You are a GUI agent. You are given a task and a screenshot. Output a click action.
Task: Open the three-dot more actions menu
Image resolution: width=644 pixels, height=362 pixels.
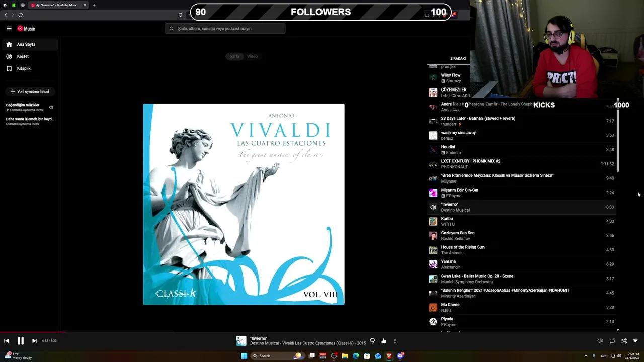(x=395, y=341)
